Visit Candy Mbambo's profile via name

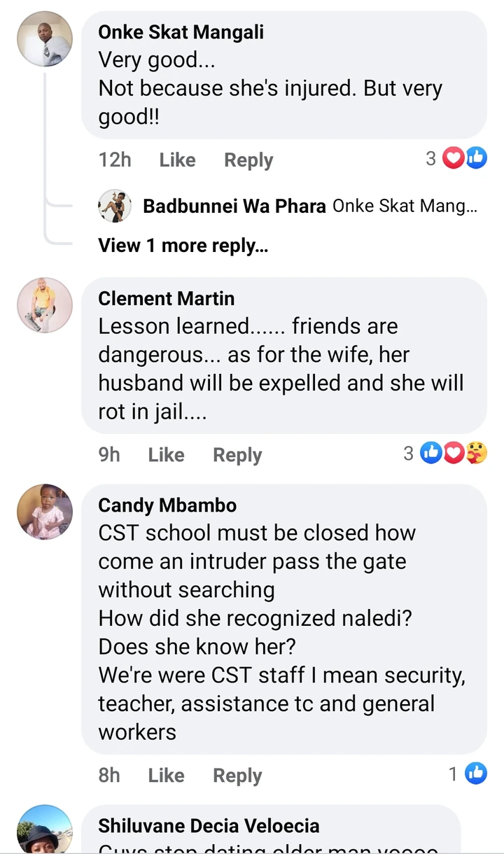[167, 505]
